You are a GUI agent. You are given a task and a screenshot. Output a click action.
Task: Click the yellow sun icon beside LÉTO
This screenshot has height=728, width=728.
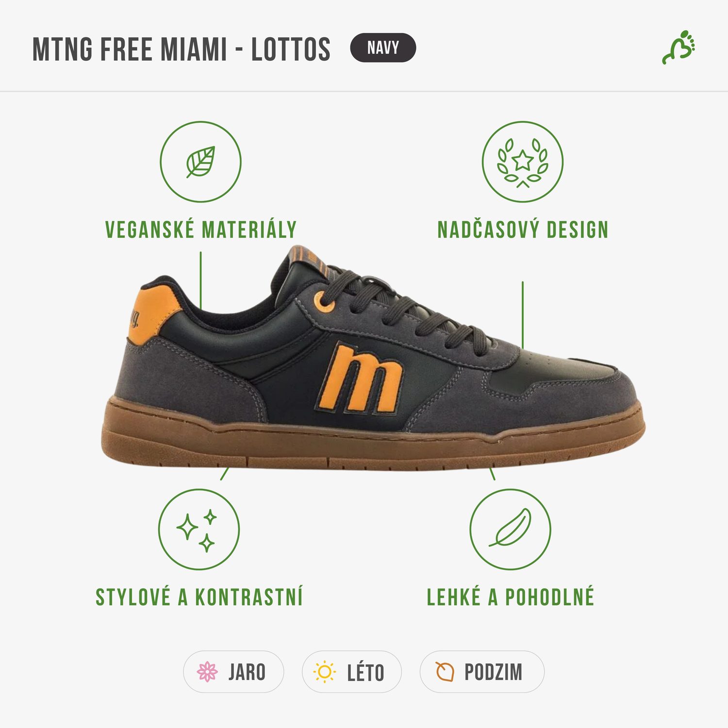325,672
